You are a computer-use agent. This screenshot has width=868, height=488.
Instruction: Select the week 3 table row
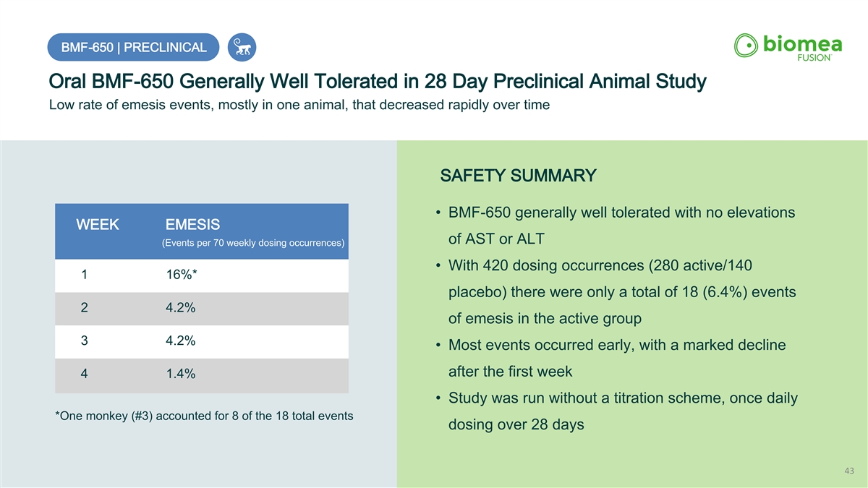point(201,342)
